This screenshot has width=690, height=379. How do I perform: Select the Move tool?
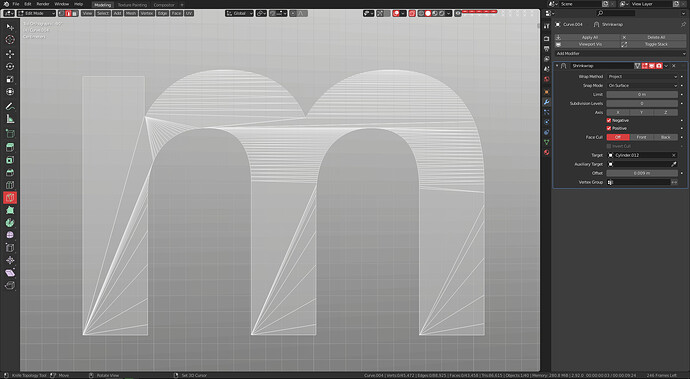click(10, 54)
